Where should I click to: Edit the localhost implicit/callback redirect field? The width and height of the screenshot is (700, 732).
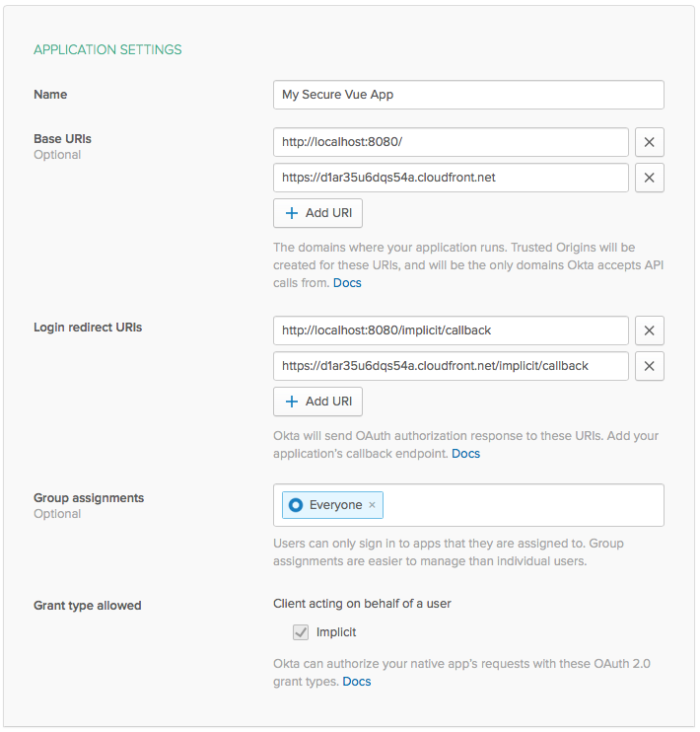pos(451,330)
